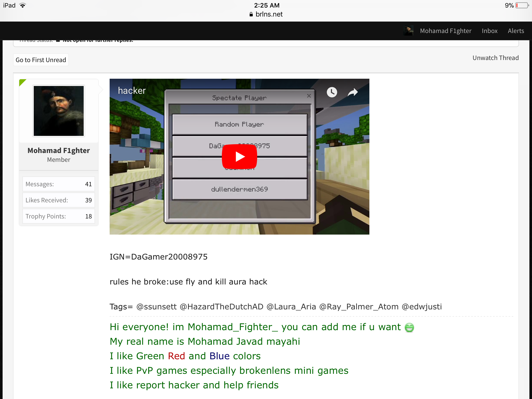Click the video share arrow icon
The width and height of the screenshot is (532, 399).
(x=353, y=92)
